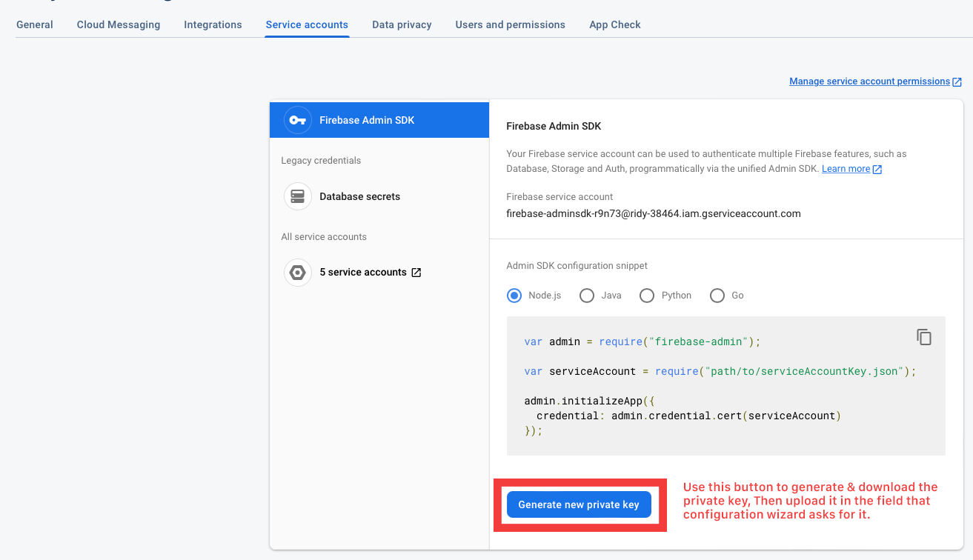Click the key icon beside Firebase Admin SDK
The width and height of the screenshot is (973, 560).
(298, 120)
